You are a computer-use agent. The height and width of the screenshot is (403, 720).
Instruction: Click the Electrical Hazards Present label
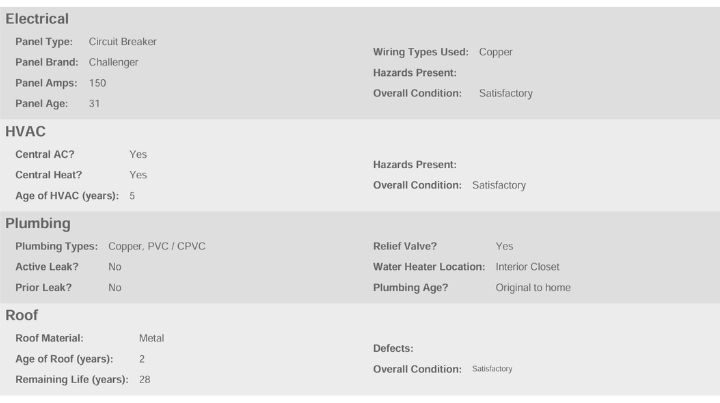(x=414, y=73)
